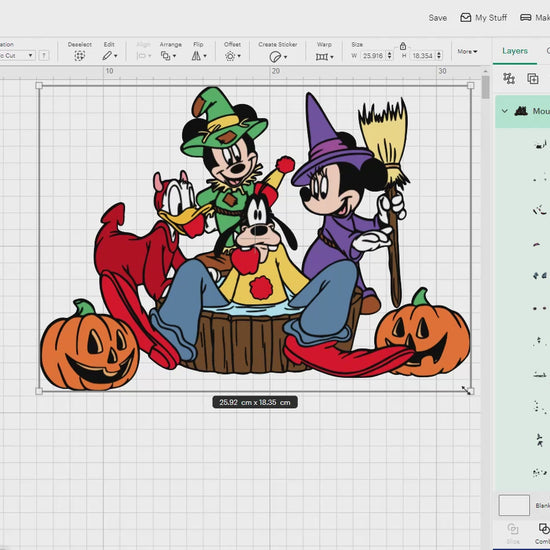
Task: Switch to the Layers tab
Action: point(515,51)
